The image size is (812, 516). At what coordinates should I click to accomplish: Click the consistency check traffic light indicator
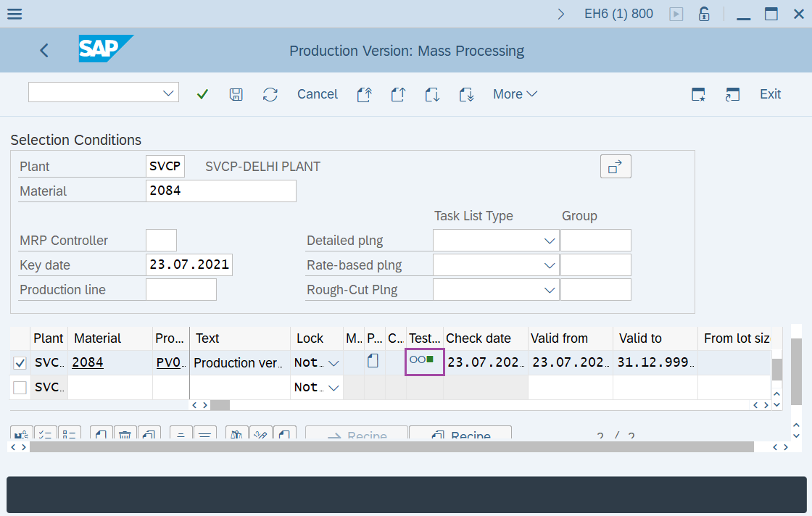(424, 361)
